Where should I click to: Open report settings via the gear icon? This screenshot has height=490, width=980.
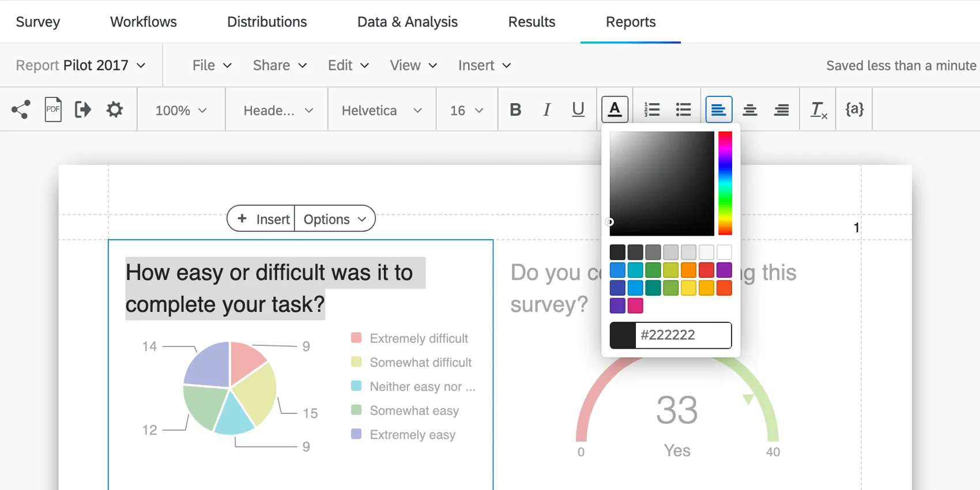coord(114,109)
